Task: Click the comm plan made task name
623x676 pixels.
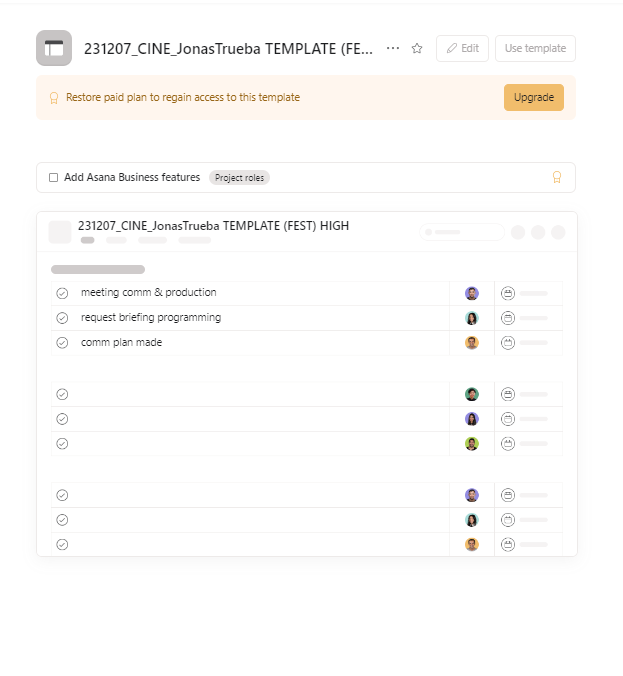Action: pyautogui.click(x=122, y=342)
